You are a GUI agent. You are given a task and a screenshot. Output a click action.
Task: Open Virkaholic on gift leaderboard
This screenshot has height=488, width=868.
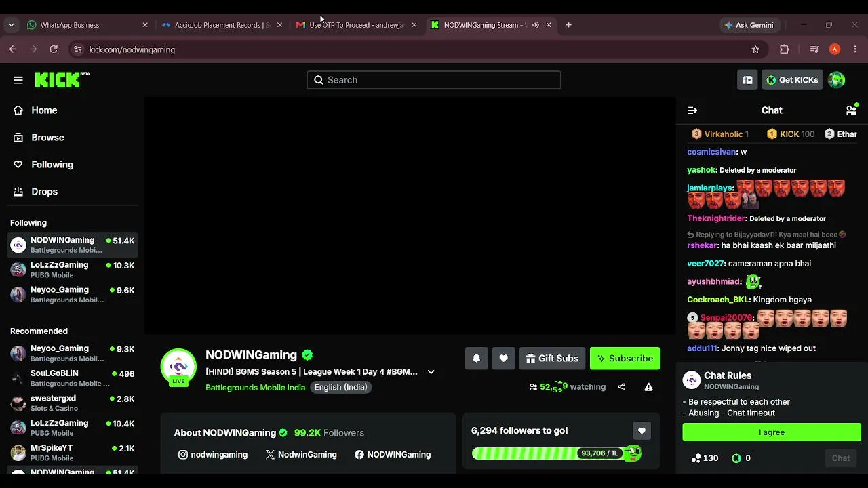pos(719,134)
